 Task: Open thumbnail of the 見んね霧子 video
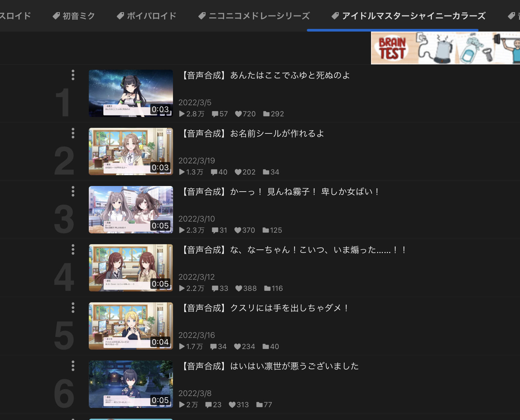tap(131, 210)
